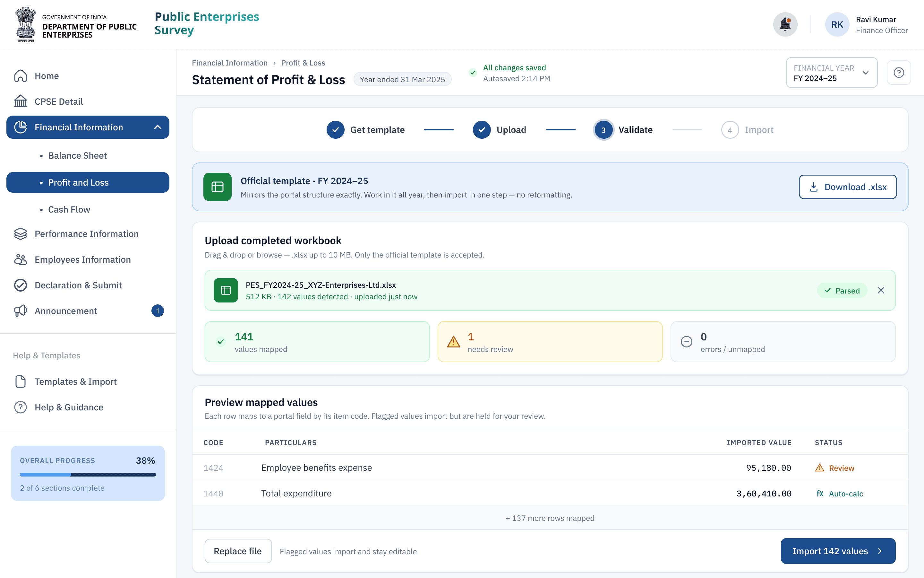
Task: Click the completed Upload step circle
Action: [x=482, y=130]
